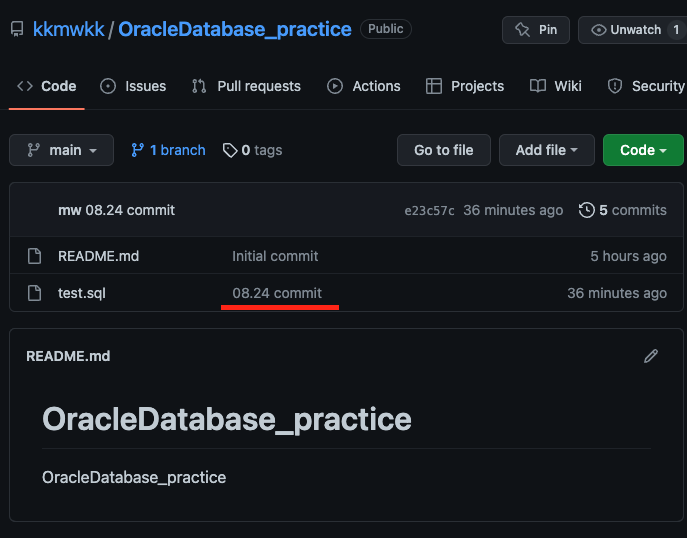The image size is (687, 538).
Task: Click the Wiki book icon
Action: [538, 86]
